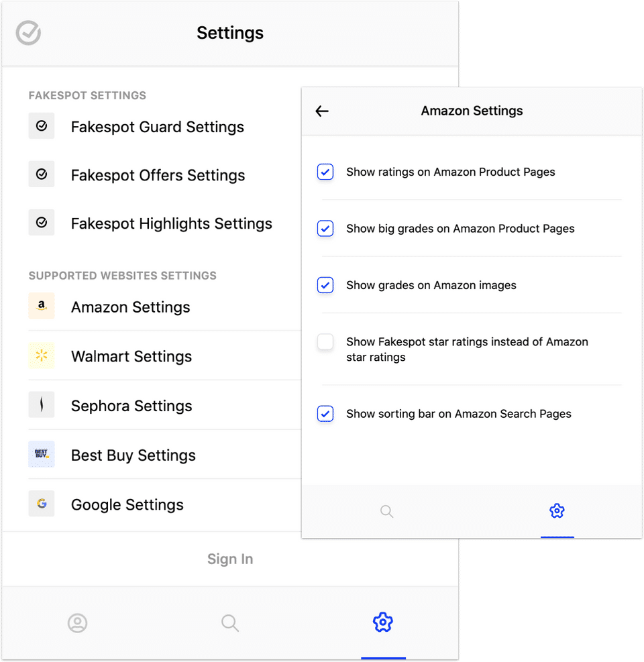644x662 pixels.
Task: Uncheck Show ratings on Amazon Product Pages
Action: click(325, 172)
